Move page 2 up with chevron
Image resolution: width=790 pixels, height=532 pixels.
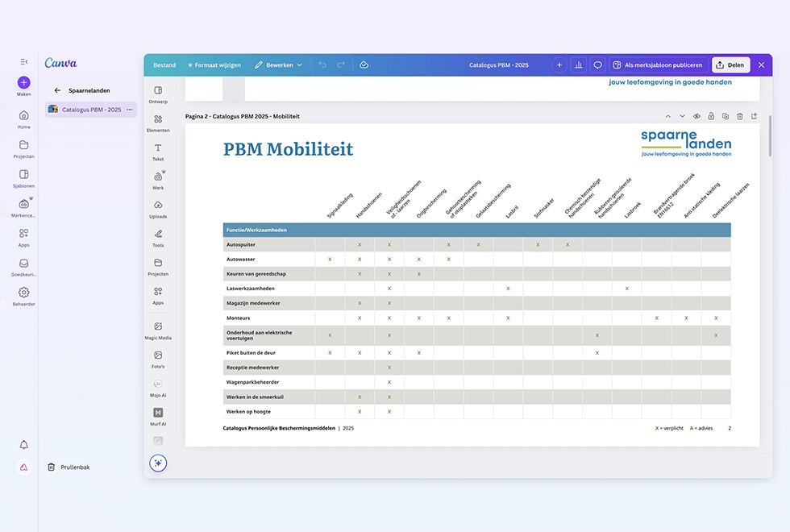click(x=668, y=116)
